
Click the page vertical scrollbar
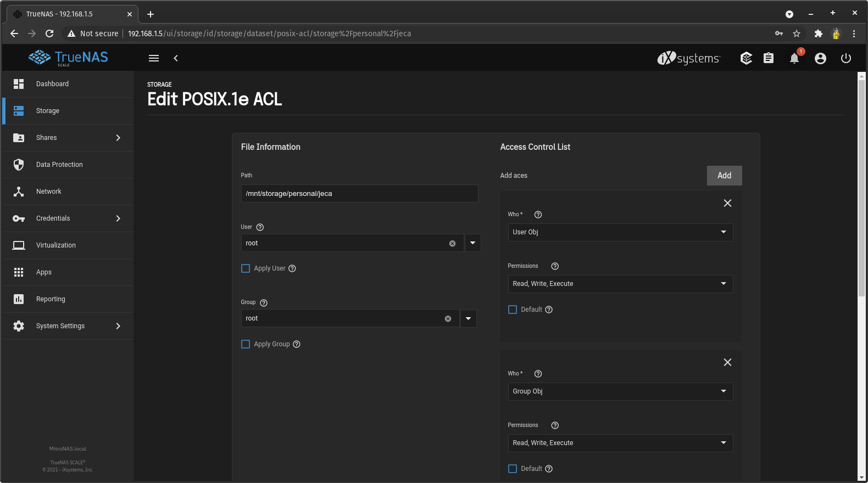(x=861, y=189)
